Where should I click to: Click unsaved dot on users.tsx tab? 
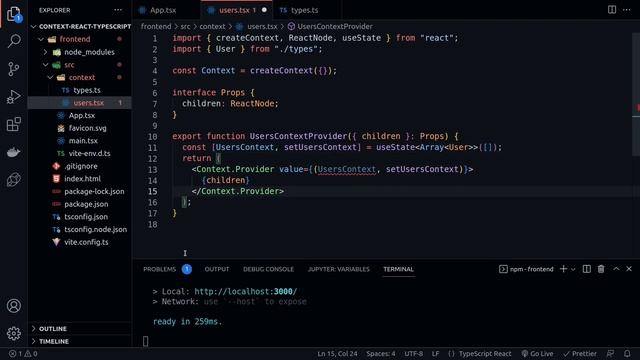[x=264, y=10]
